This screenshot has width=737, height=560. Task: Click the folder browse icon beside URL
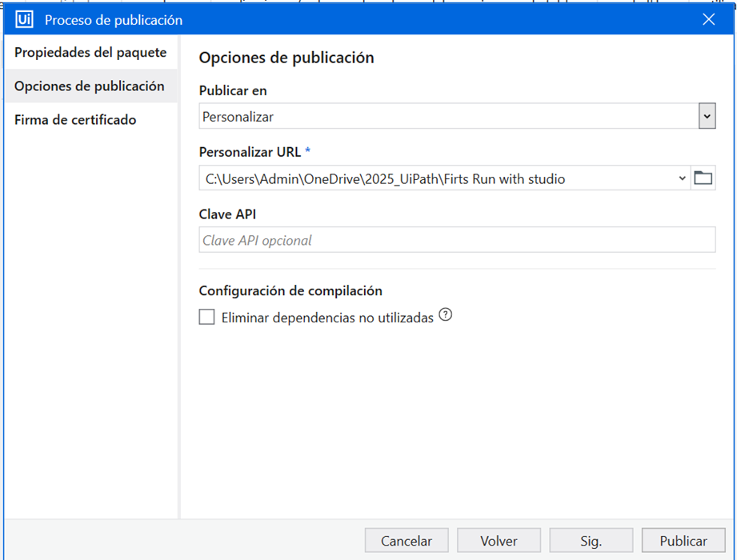coord(703,178)
